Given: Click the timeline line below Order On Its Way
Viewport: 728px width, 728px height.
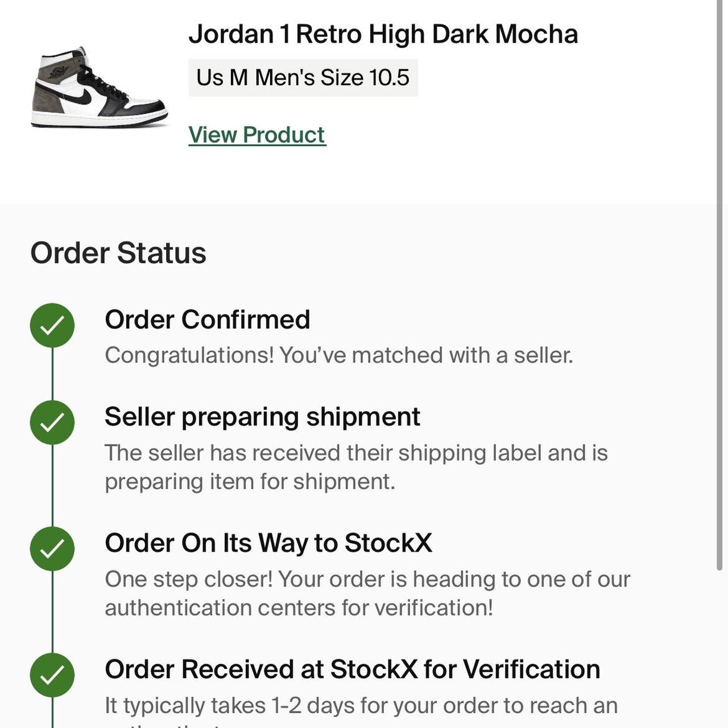Looking at the screenshot, I should pyautogui.click(x=52, y=612).
